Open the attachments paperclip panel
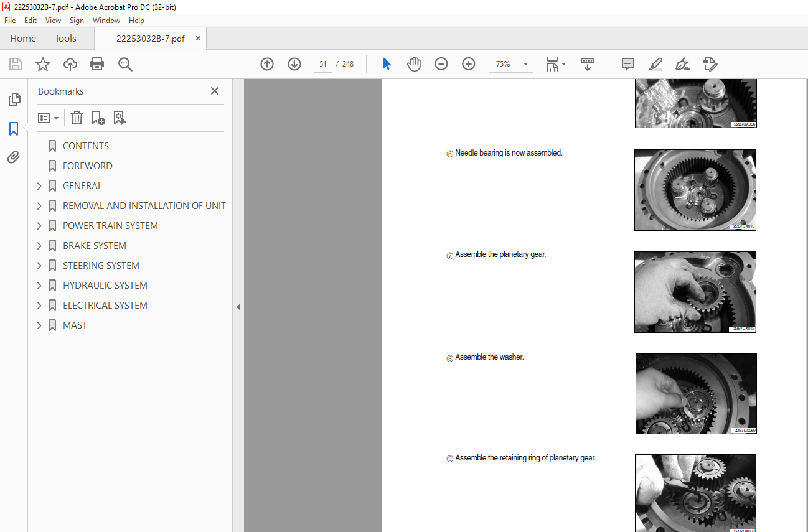808x532 pixels. pos(14,157)
